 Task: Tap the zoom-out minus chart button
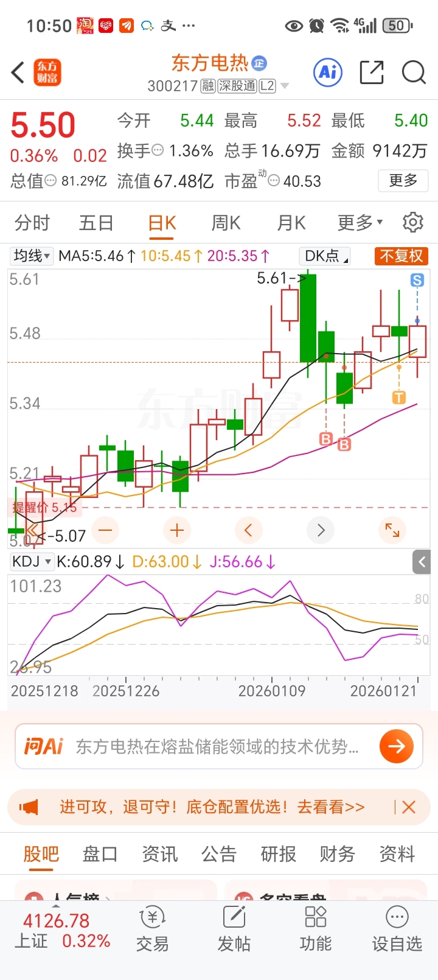click(x=105, y=530)
